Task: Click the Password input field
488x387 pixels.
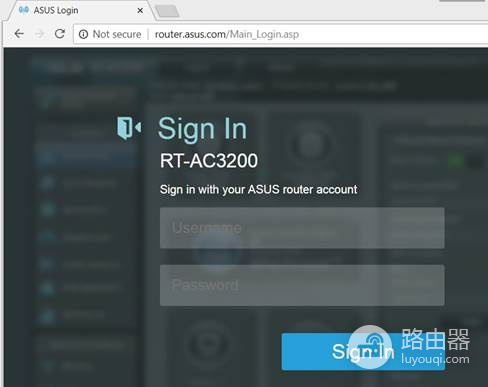Action: (x=302, y=285)
